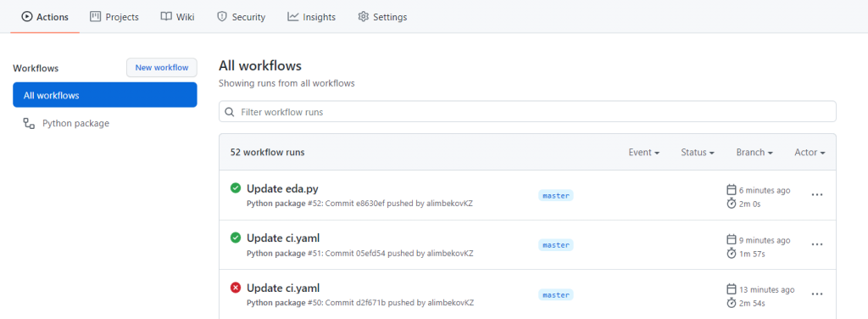The image size is (868, 319).
Task: Click red failure icon for run #50
Action: pos(236,288)
